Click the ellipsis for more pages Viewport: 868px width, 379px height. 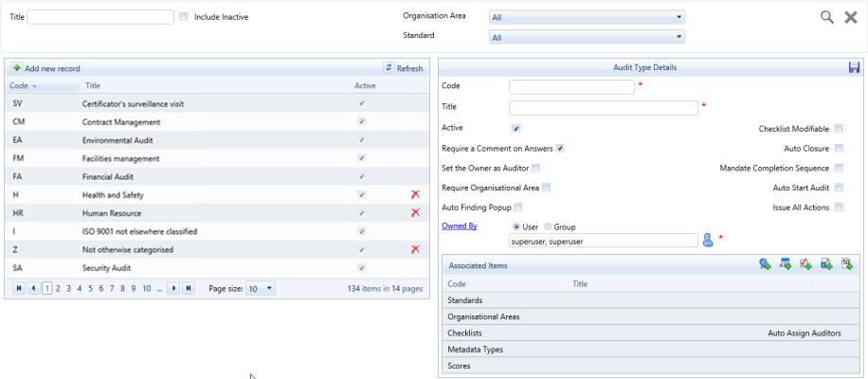(x=159, y=288)
